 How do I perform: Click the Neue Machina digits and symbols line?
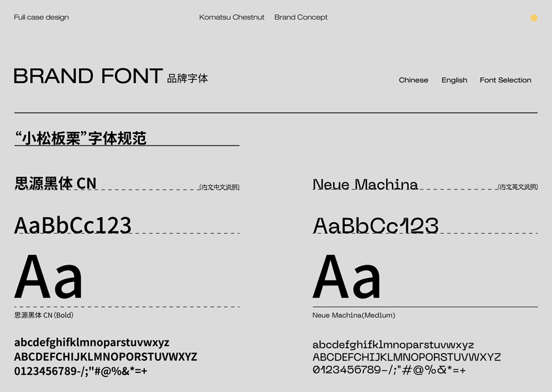click(x=389, y=370)
